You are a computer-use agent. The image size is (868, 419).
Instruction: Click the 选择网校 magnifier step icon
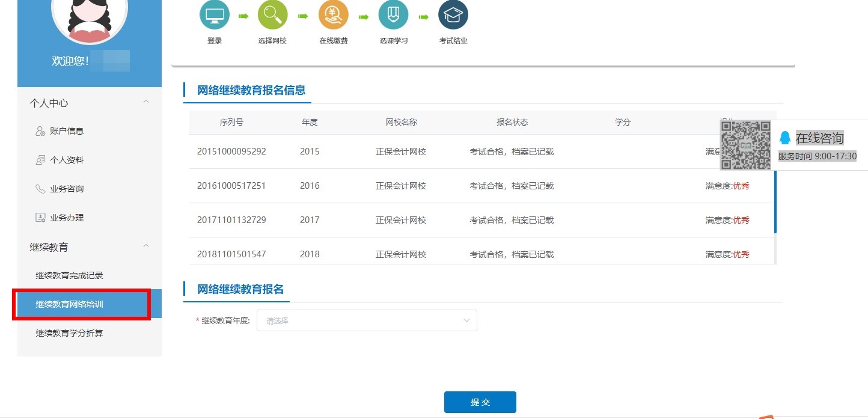click(x=272, y=15)
